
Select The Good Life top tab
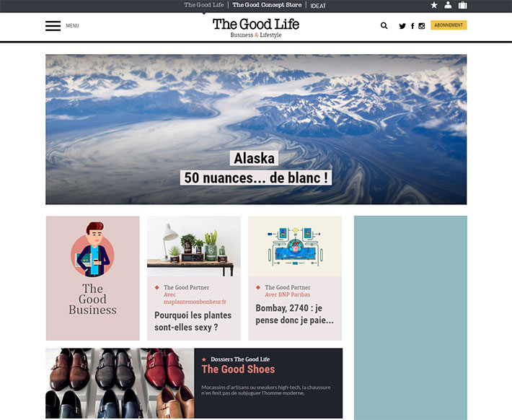point(204,5)
